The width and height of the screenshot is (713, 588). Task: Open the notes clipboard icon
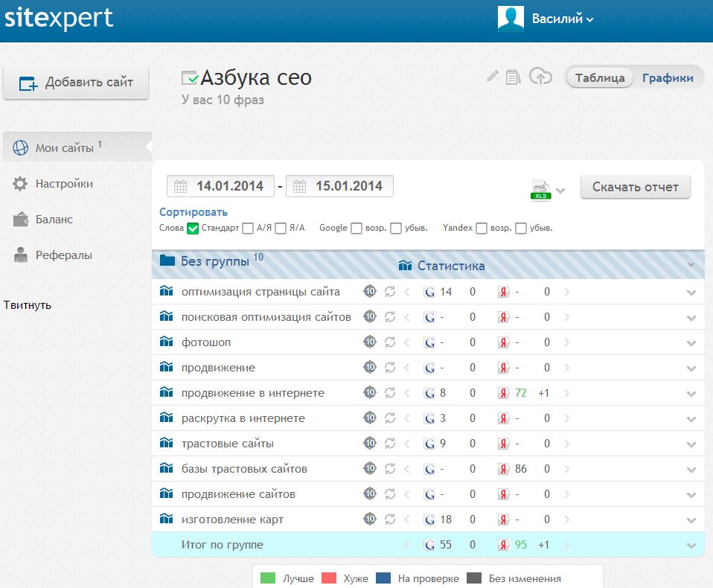pyautogui.click(x=512, y=77)
